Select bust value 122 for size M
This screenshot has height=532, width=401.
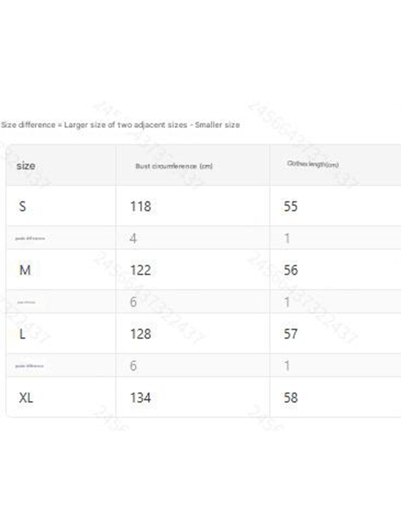140,270
